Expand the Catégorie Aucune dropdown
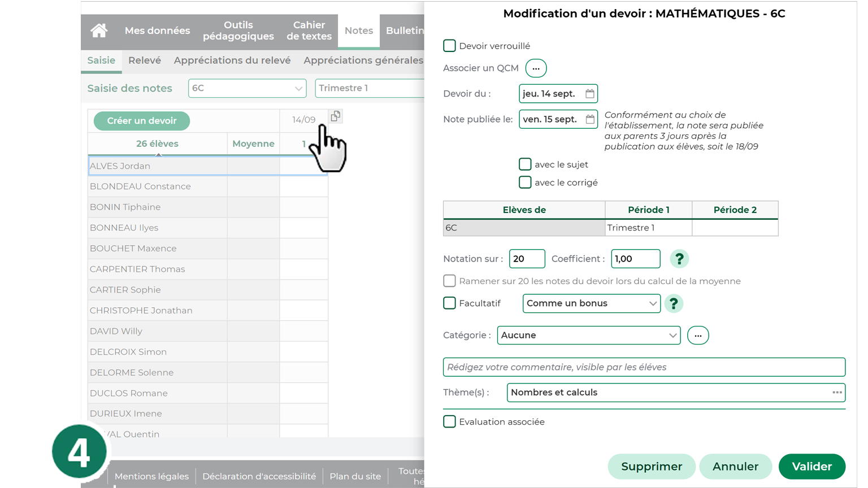This screenshot has height=488, width=868. [x=589, y=335]
